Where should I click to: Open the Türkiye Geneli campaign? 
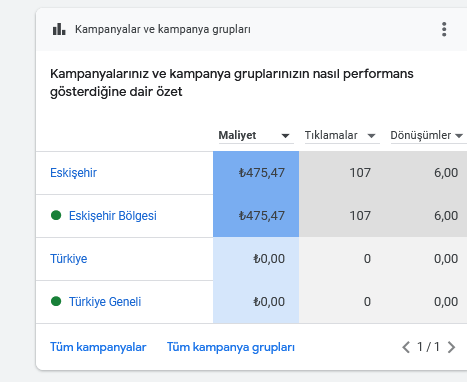(105, 302)
